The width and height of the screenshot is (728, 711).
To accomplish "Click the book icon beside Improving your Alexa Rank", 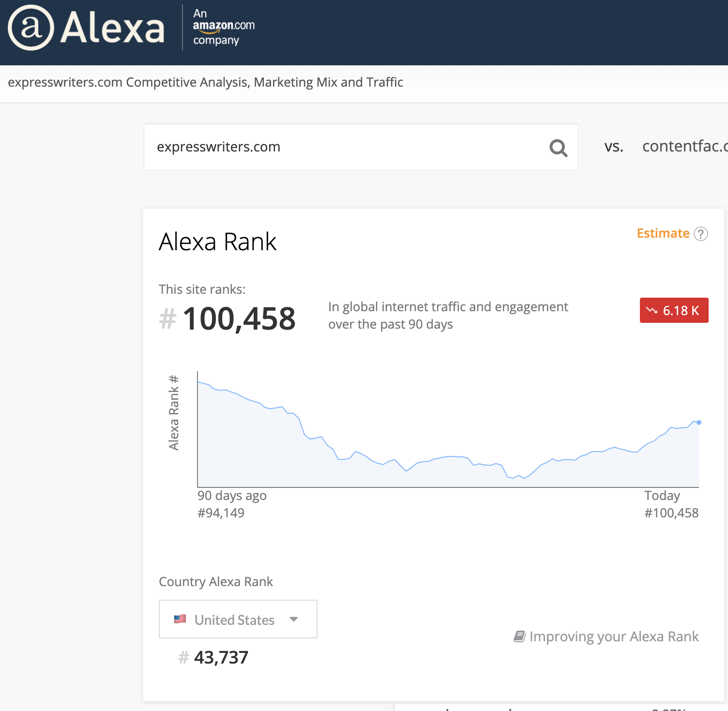I will [x=520, y=636].
